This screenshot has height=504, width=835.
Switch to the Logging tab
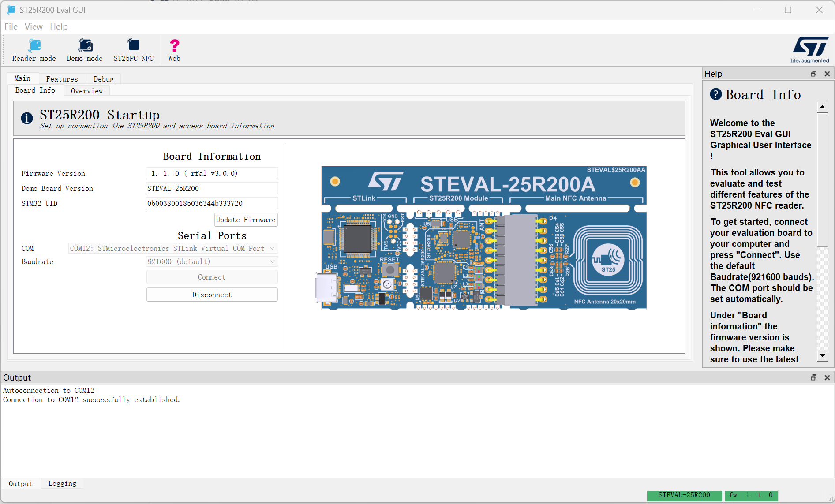[x=62, y=484]
